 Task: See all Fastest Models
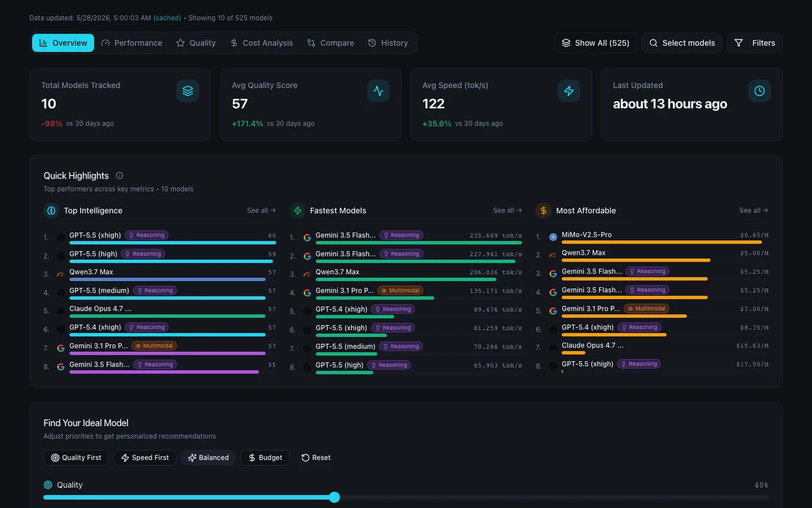507,211
